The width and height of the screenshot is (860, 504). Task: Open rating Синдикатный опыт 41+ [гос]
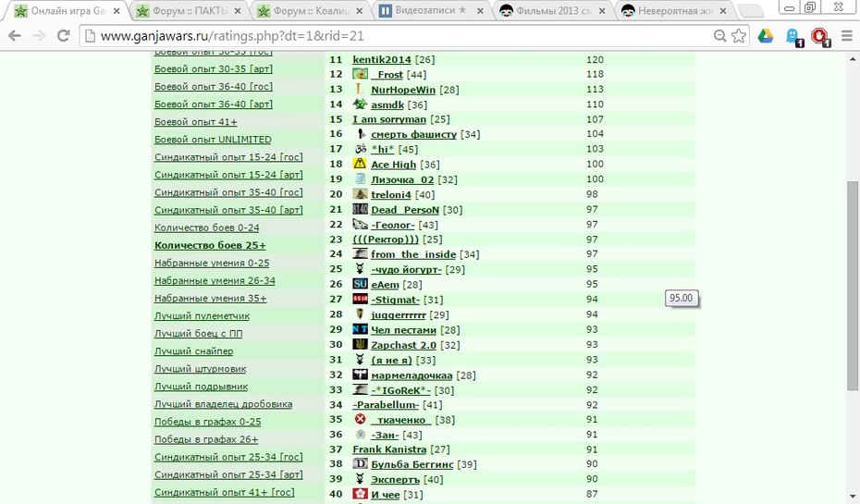225,492
